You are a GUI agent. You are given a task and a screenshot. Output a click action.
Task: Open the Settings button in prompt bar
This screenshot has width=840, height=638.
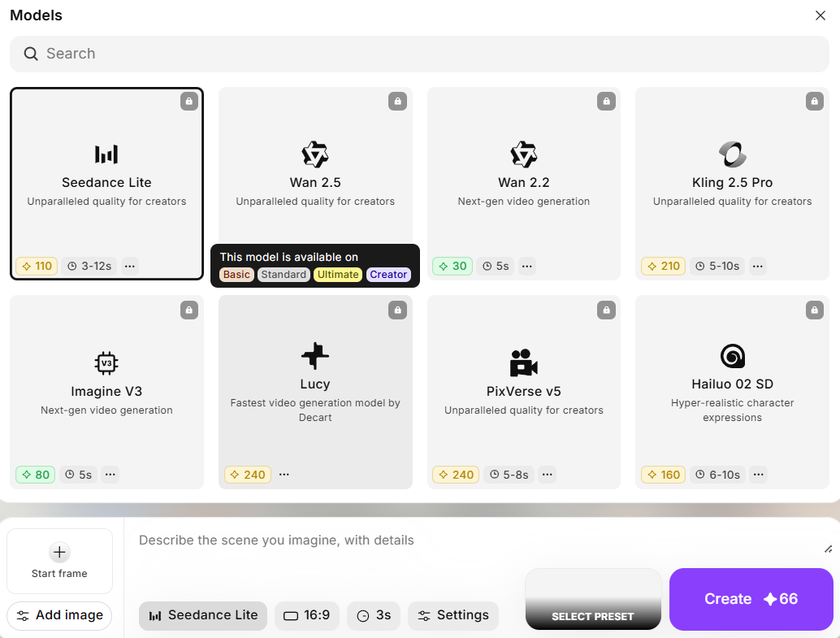(453, 615)
